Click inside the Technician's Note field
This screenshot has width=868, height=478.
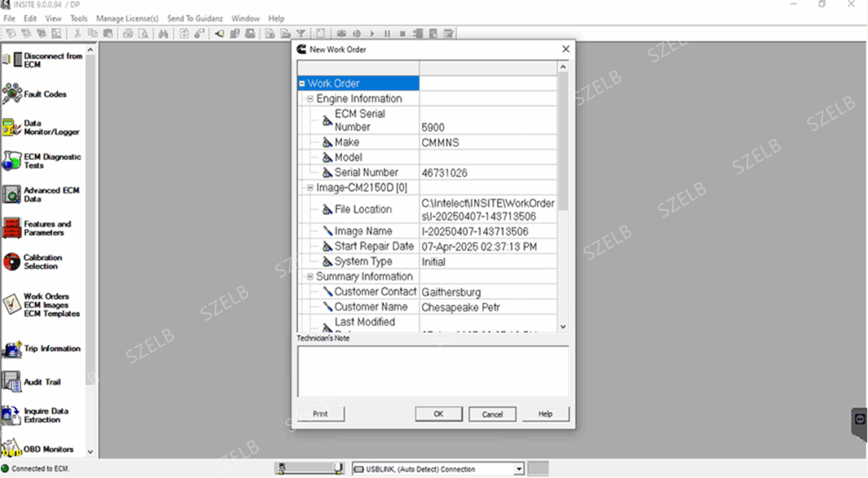click(433, 370)
